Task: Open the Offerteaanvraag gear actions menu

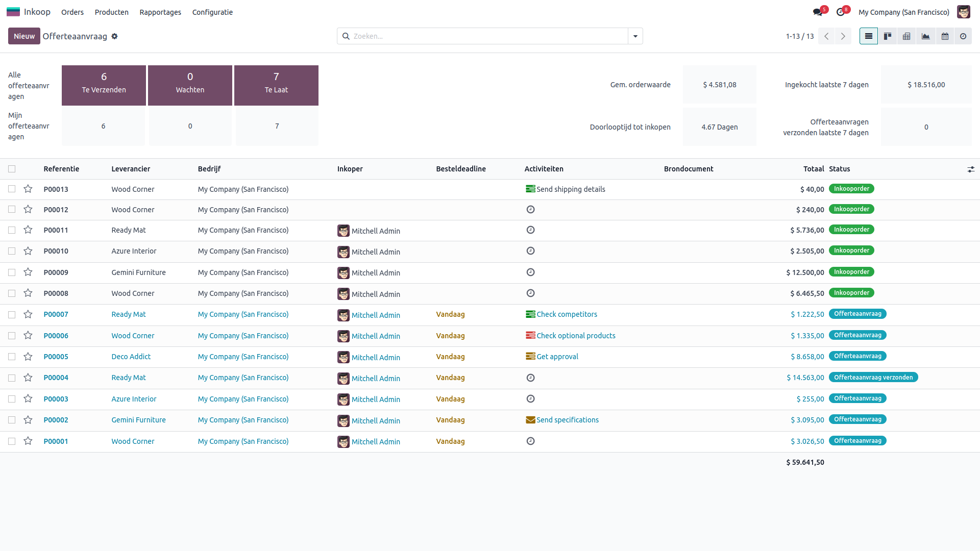Action: [115, 36]
